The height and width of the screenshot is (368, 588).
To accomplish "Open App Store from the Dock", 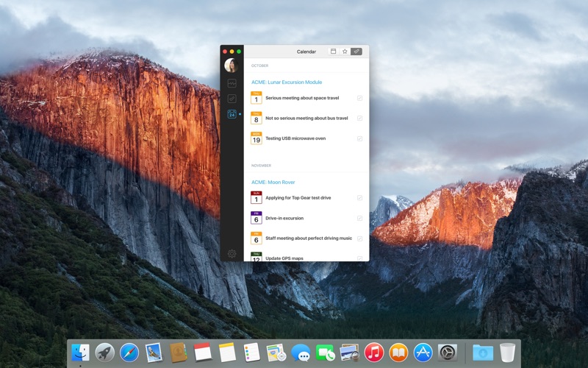I will coord(423,353).
